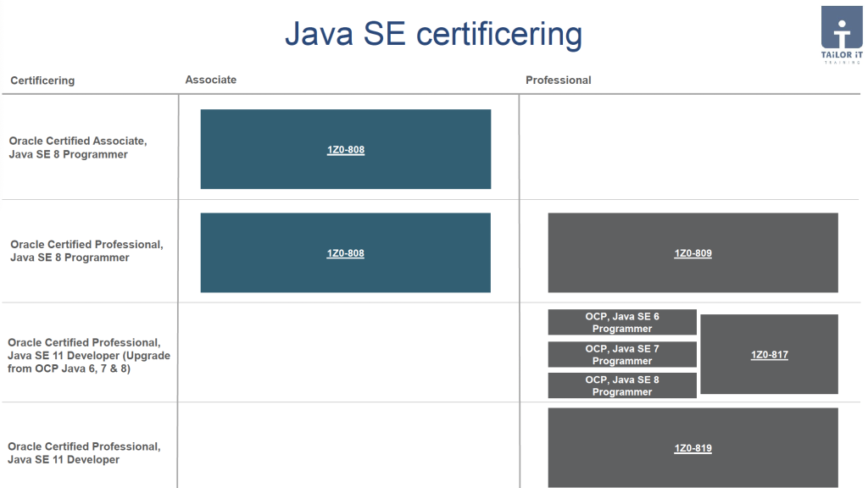Select the OCP, Java SE 8 Programmer box
The width and height of the screenshot is (868, 488).
(x=622, y=385)
